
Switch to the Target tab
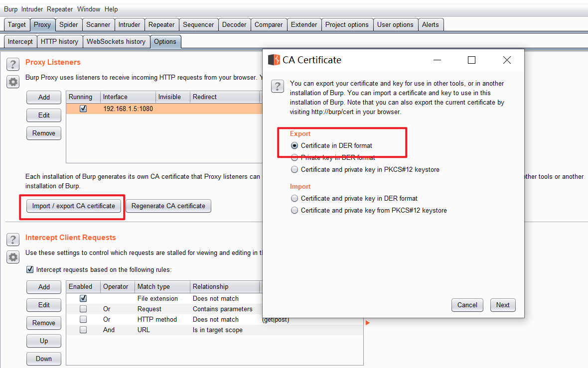17,25
